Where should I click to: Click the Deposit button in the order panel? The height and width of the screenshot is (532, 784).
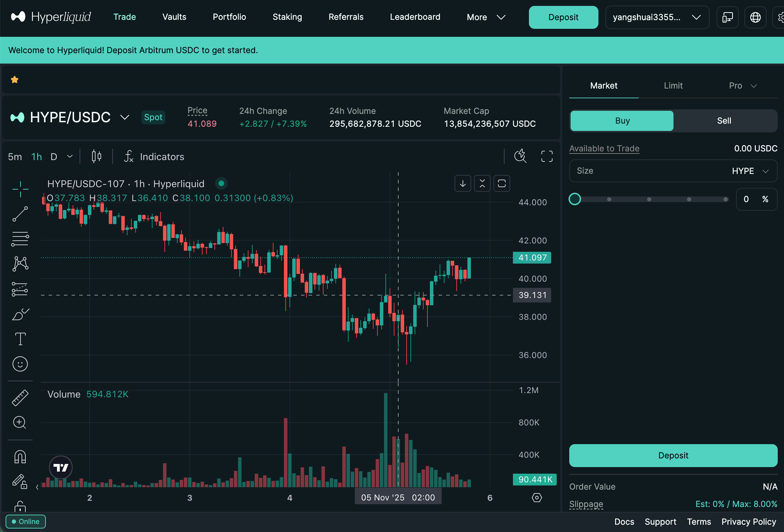(x=673, y=455)
